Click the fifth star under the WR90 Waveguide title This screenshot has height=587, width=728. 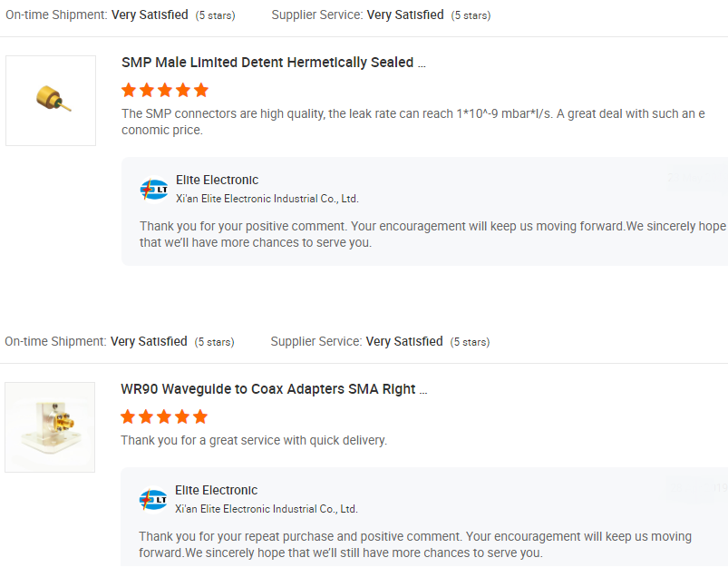(200, 416)
